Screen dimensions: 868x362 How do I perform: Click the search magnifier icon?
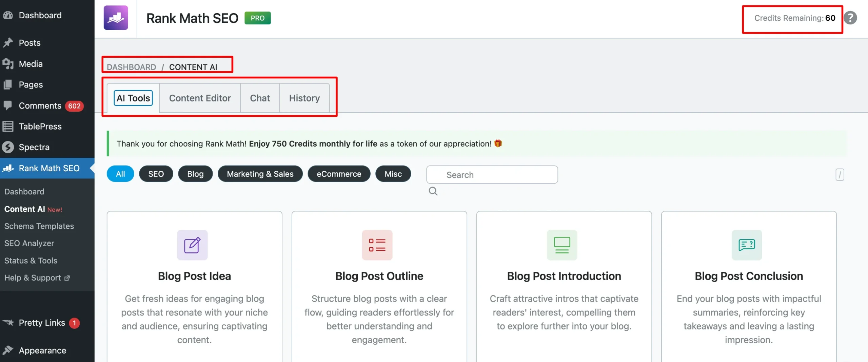[433, 191]
